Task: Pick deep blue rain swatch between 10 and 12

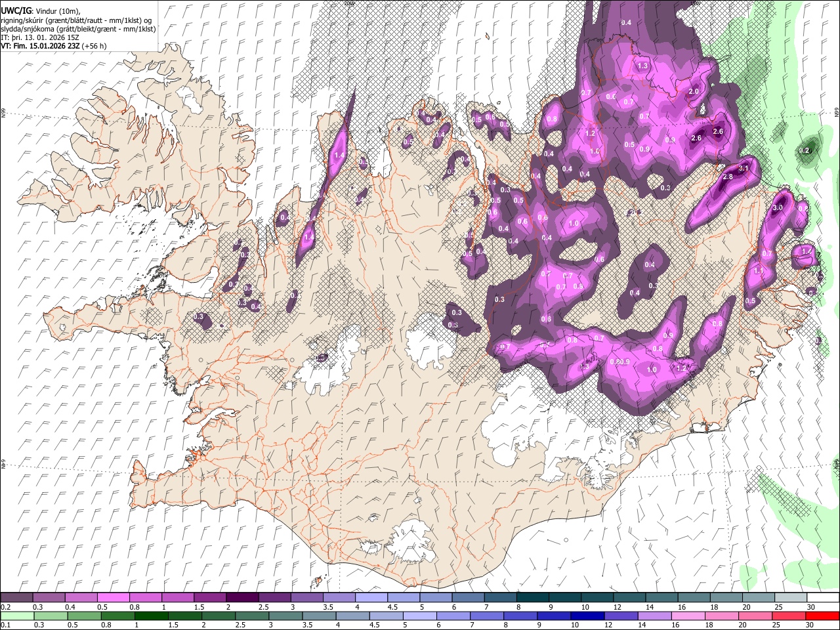Action: tap(587, 616)
